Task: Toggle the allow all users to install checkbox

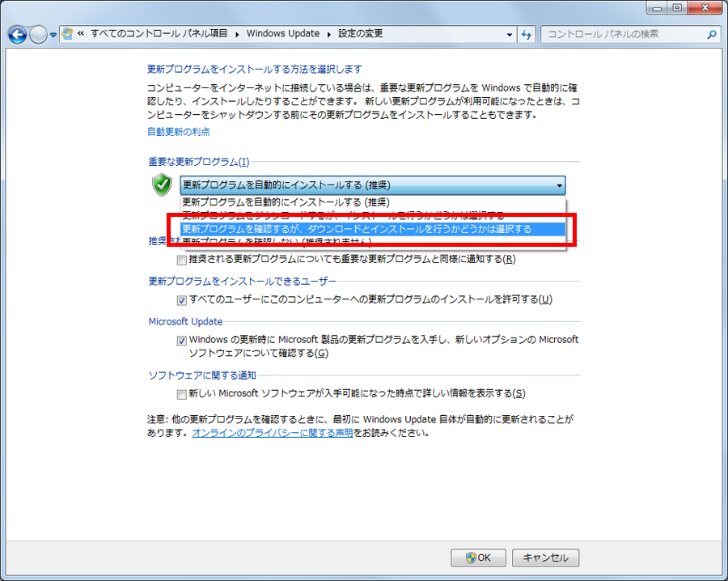Action: [181, 300]
